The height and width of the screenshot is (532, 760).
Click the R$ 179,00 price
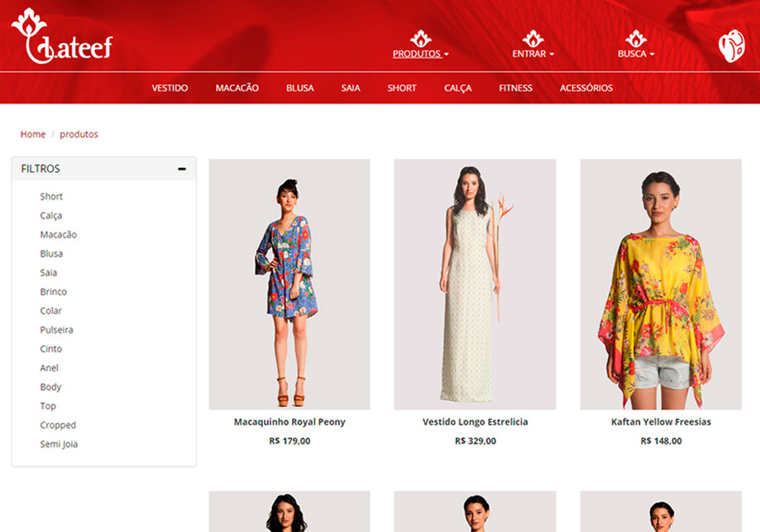[x=290, y=441]
